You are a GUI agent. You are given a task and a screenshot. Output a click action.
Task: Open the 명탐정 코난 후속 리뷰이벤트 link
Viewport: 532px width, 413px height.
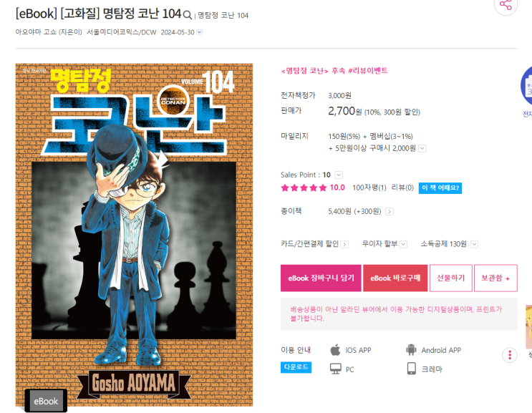tap(334, 71)
